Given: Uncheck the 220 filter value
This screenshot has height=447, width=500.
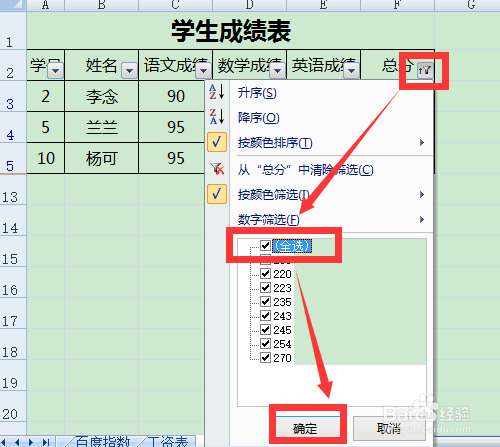Looking at the screenshot, I should (265, 274).
